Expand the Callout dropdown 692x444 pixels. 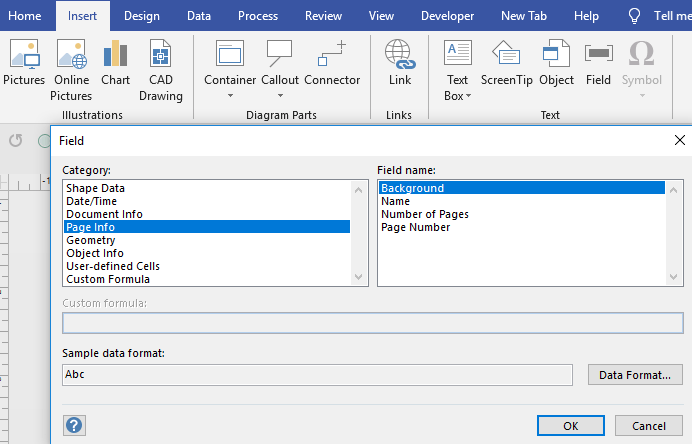(279, 96)
